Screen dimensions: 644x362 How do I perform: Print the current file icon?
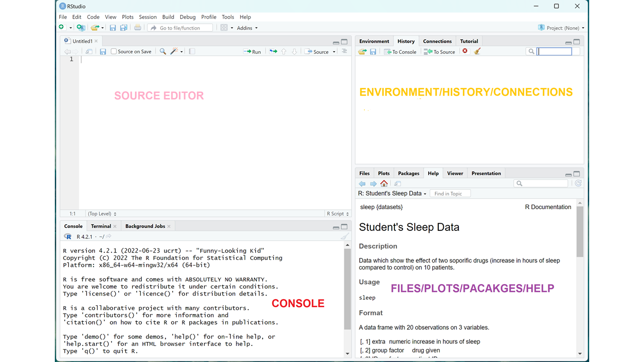pos(137,28)
